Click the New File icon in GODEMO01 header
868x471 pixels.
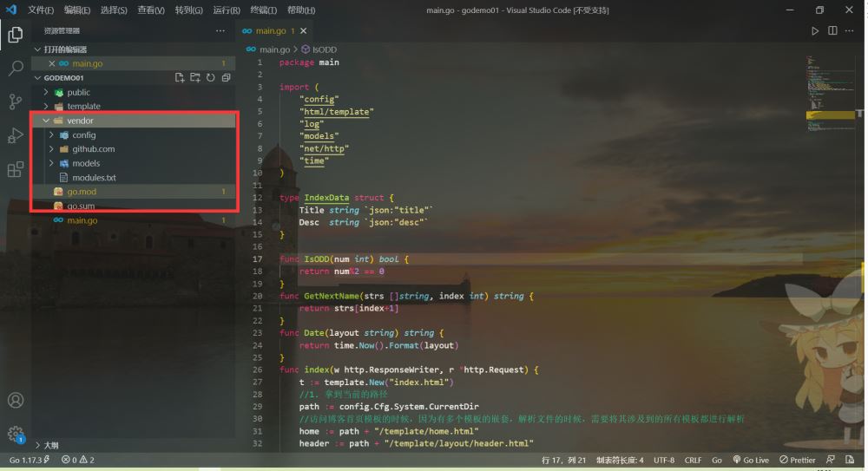tap(180, 77)
